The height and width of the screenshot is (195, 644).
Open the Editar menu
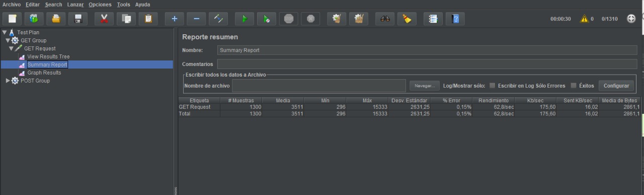coord(33,5)
